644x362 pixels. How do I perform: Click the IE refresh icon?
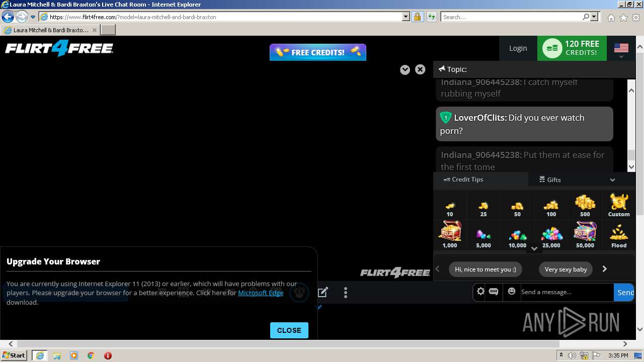pyautogui.click(x=431, y=17)
